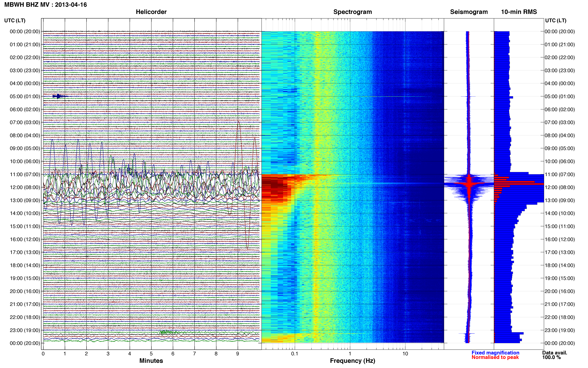Click the '100.0 %' availability value

pyautogui.click(x=551, y=357)
